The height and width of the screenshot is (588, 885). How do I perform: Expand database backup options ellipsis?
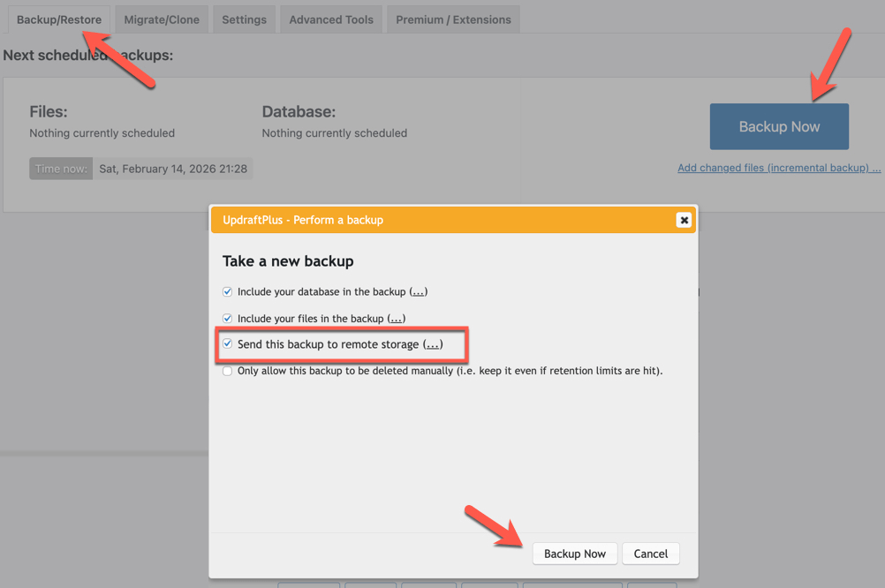[x=419, y=292]
